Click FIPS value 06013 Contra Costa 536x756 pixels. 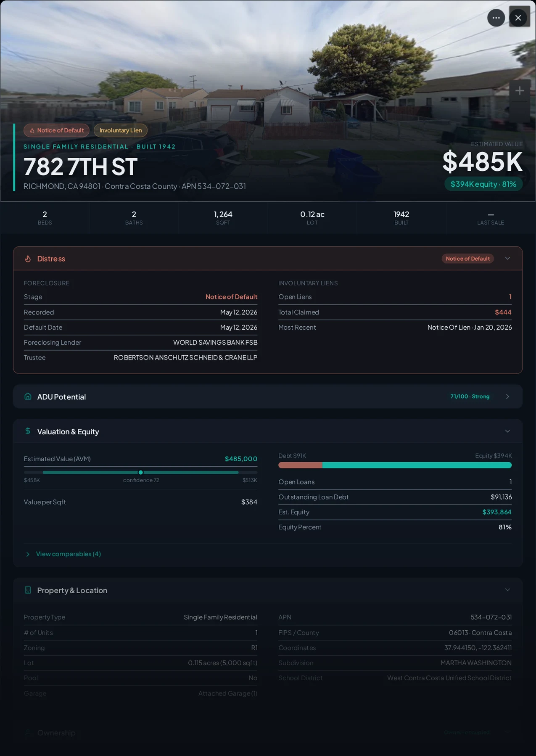(x=480, y=633)
